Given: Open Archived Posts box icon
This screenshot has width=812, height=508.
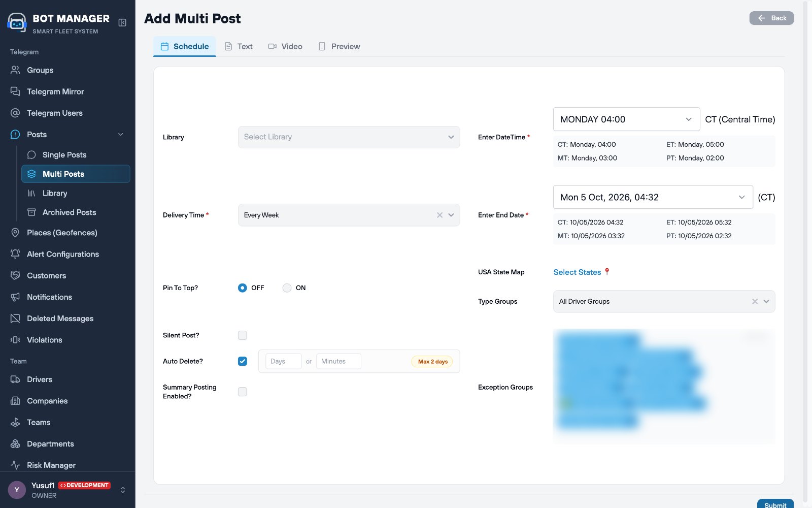Looking at the screenshot, I should 31,212.
